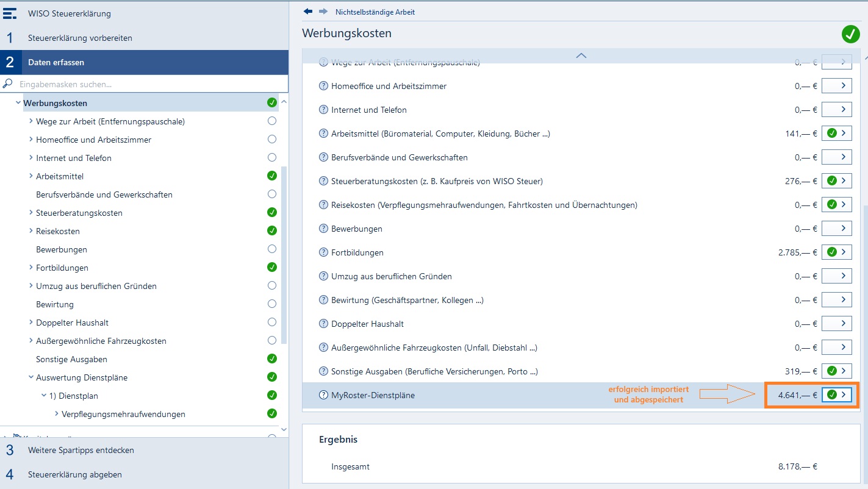Expand Homeoffice und Arbeitszimmer tree node
The width and height of the screenshot is (868, 489).
(31, 140)
